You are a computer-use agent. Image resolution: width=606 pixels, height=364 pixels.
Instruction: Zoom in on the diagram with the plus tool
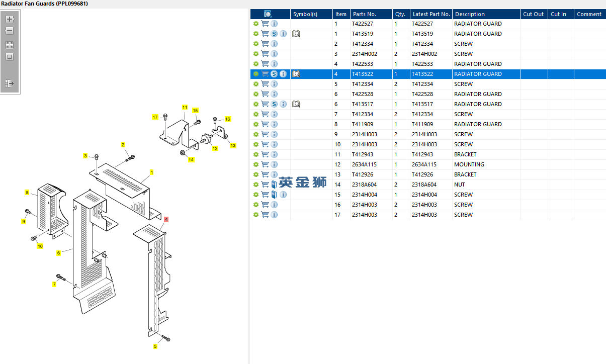point(10,19)
